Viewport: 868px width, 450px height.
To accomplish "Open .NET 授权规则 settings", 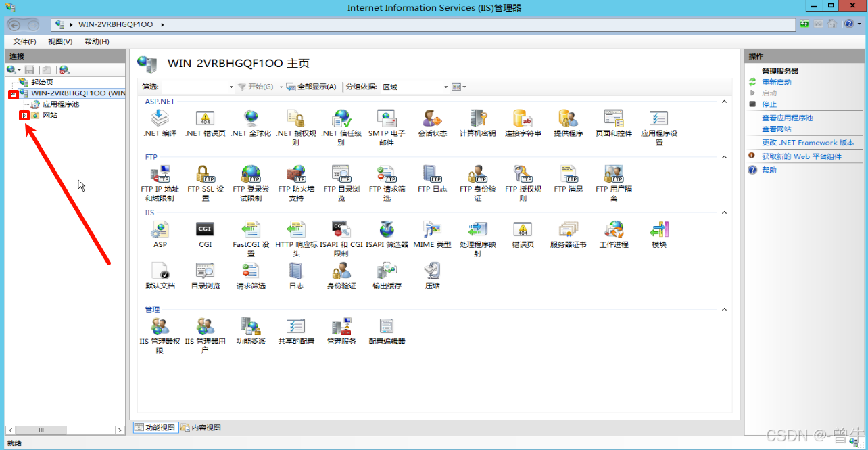I will point(296,128).
